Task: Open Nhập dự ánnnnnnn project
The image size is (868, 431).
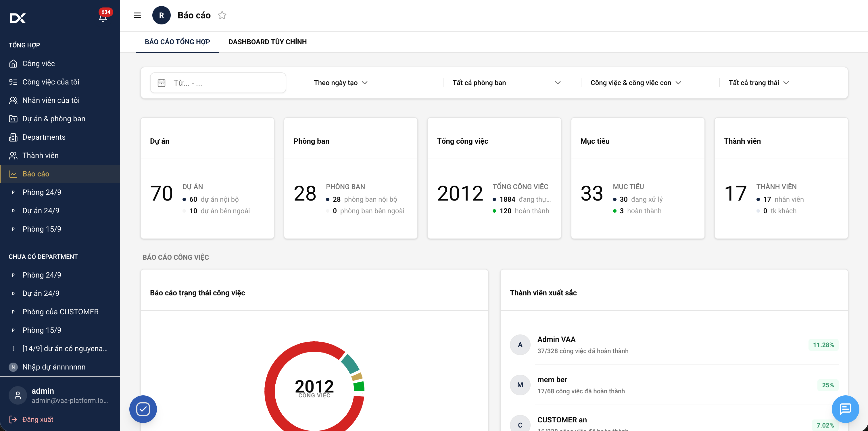Action: [x=60, y=367]
